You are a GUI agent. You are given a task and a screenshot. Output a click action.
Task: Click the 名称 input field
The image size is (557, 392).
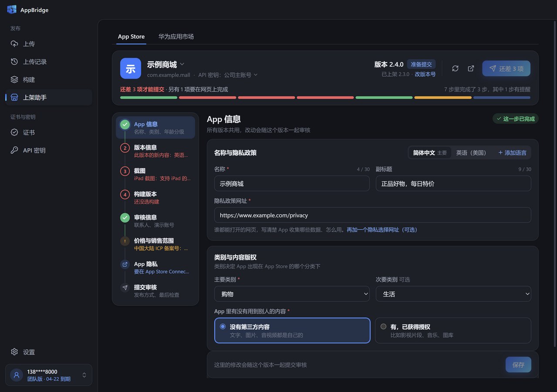292,183
